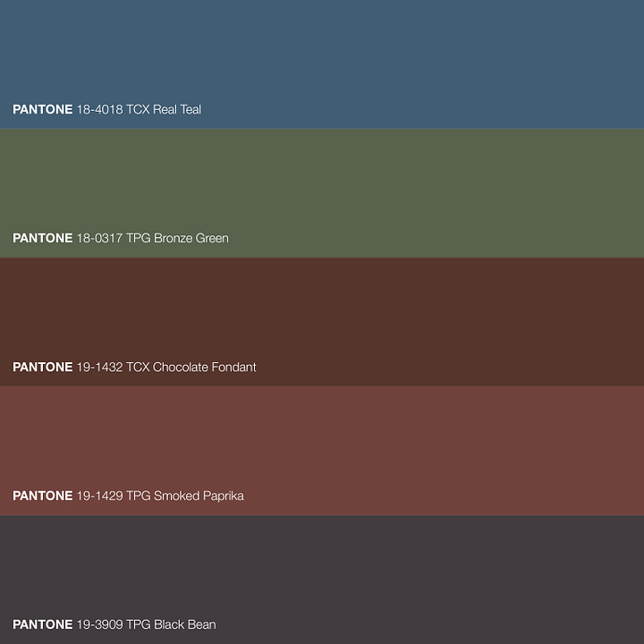Click the text '18-4018 TCX Real Teal'
The width and height of the screenshot is (644, 644).
pyautogui.click(x=139, y=109)
